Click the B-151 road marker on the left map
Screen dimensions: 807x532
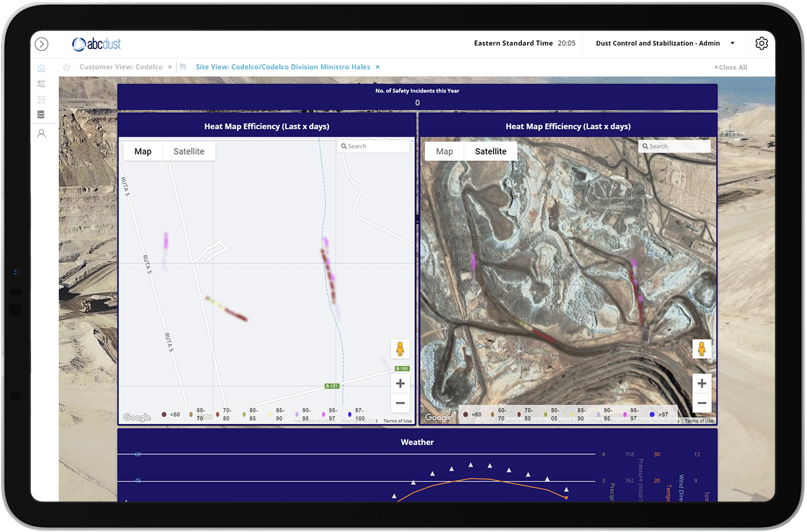point(332,386)
